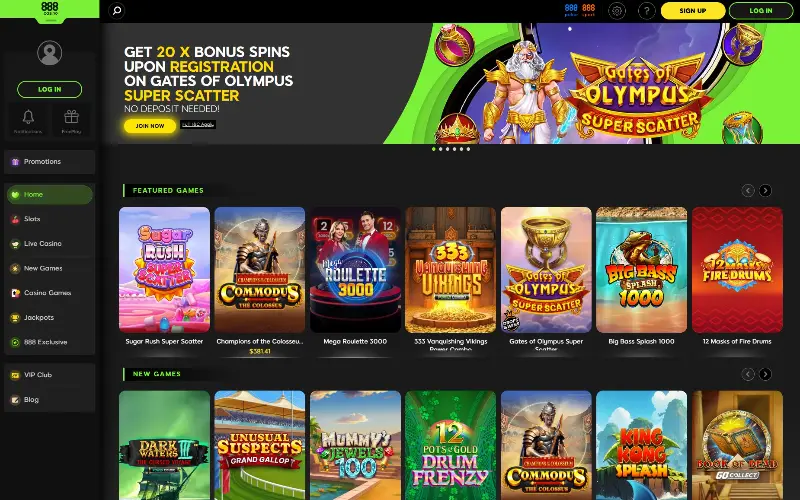Open the 888 sport logo link
This screenshot has width=800, height=500.
click(x=588, y=10)
